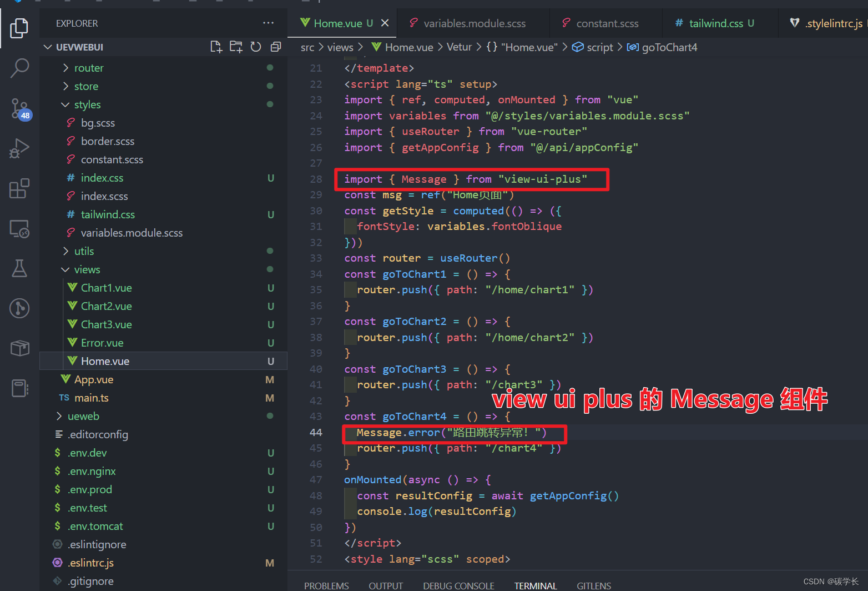This screenshot has height=591, width=868.
Task: Collapse the styles folder
Action: point(87,104)
